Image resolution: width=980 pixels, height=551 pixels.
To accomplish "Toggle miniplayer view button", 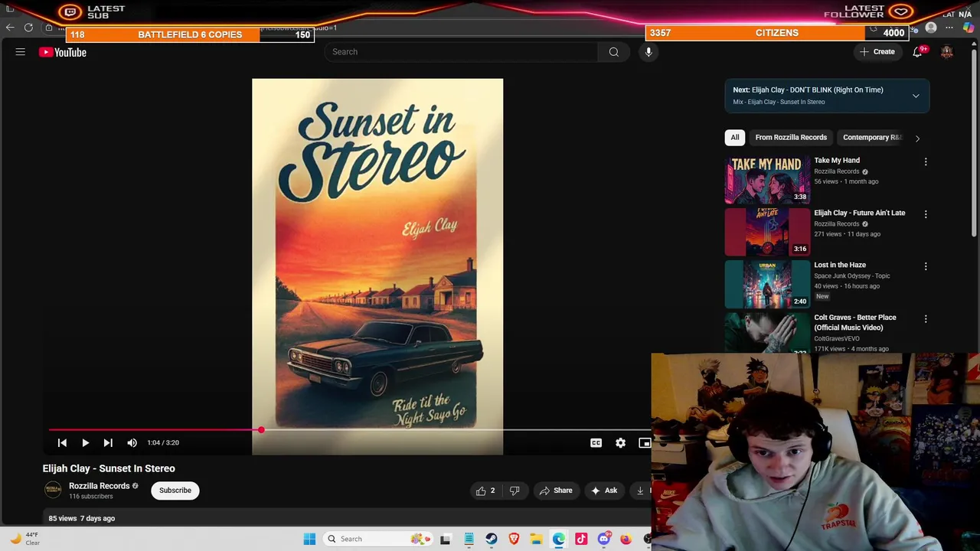I will coord(645,442).
